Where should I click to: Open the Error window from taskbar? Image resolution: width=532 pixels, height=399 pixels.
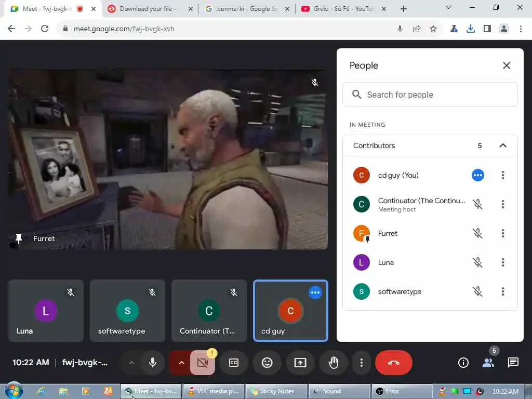tap(403, 391)
